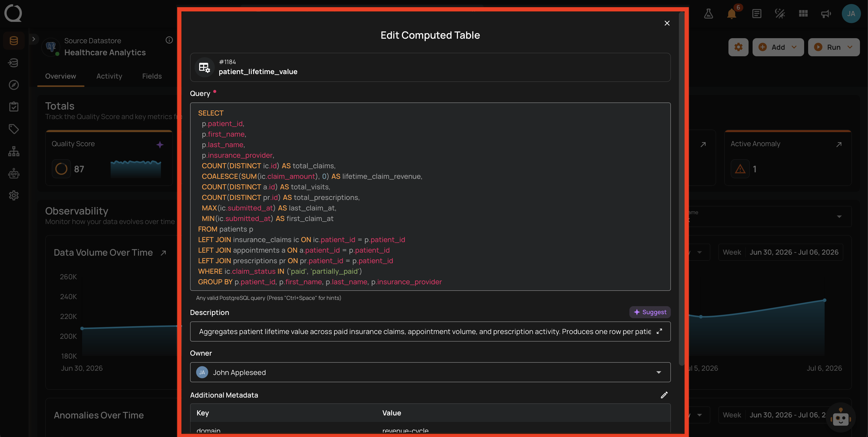The width and height of the screenshot is (868, 437).
Task: Click the Suggest description button
Action: point(650,312)
